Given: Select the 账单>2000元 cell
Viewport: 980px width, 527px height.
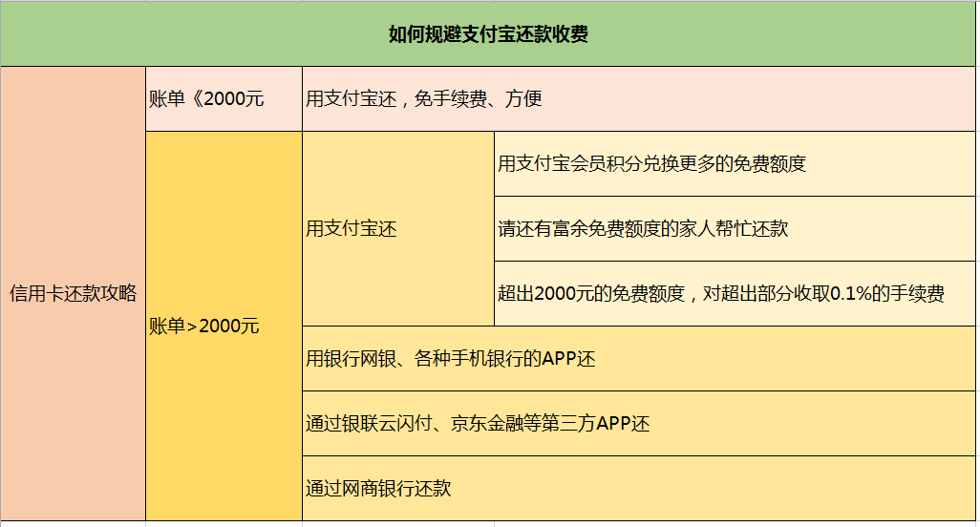Looking at the screenshot, I should [x=224, y=326].
